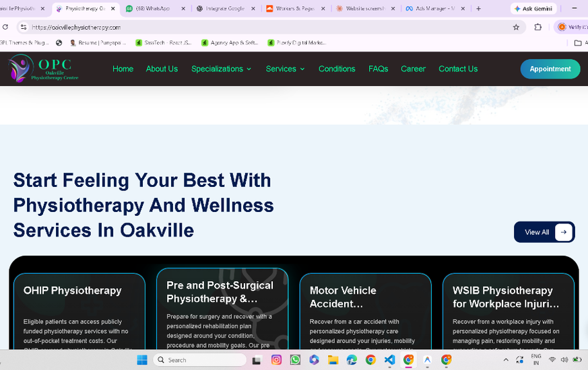Open a new tab with the plus icon
The width and height of the screenshot is (588, 370).
coord(478,8)
